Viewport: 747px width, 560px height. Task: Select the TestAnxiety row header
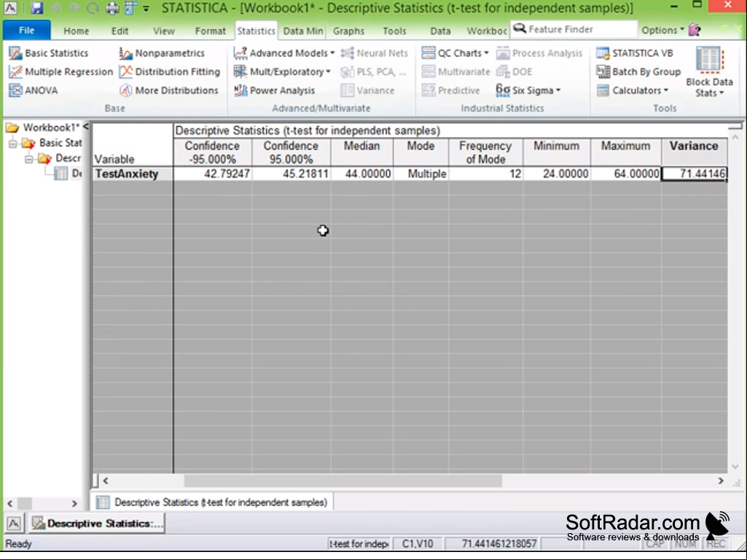[x=133, y=174]
